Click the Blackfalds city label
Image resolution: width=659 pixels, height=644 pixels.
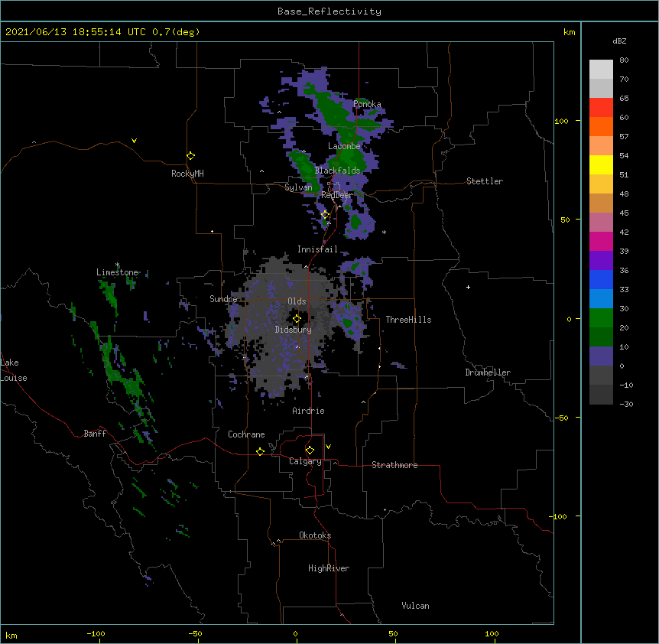[337, 171]
